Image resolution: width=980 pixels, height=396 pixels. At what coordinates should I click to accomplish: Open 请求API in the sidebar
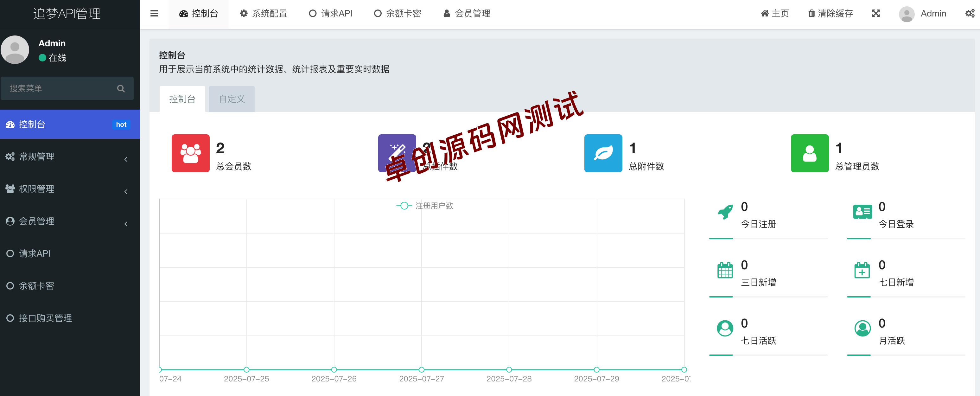(70, 254)
